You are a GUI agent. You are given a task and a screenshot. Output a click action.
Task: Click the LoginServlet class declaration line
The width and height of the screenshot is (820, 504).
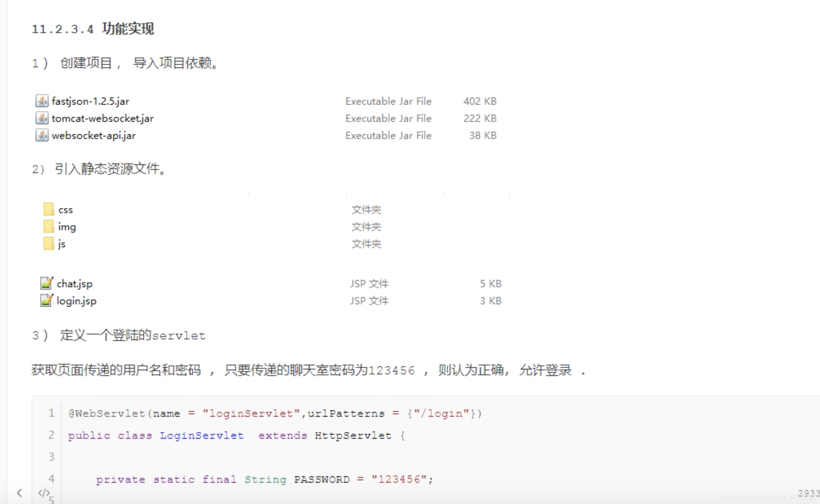[237, 436]
